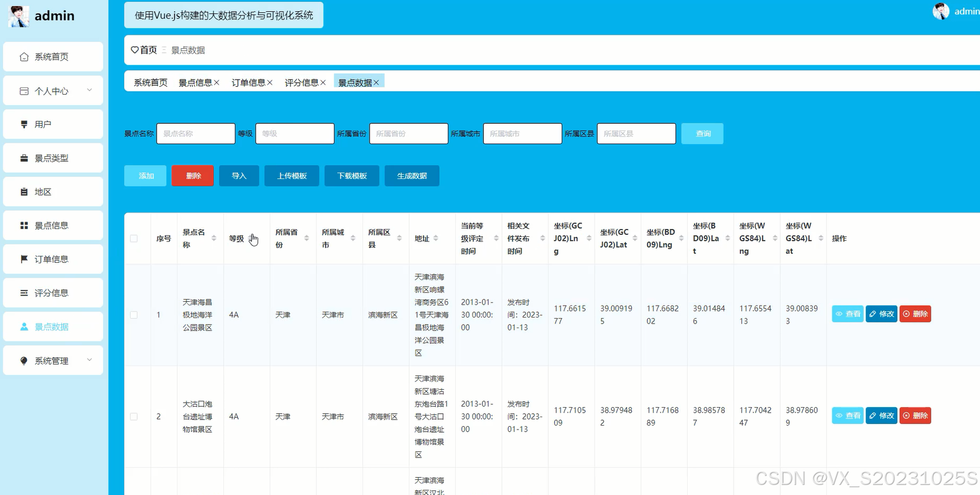
Task: Click the top-right admin avatar
Action: click(941, 11)
